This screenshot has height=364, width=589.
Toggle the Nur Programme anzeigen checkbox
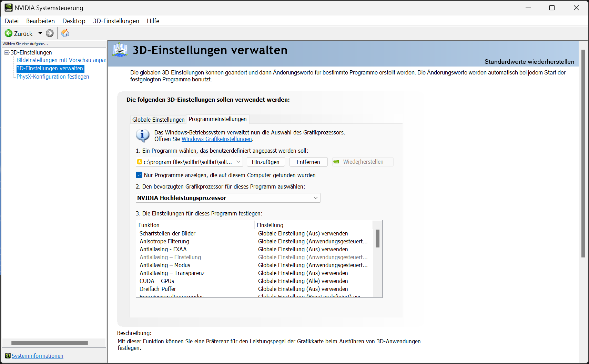[x=139, y=175]
